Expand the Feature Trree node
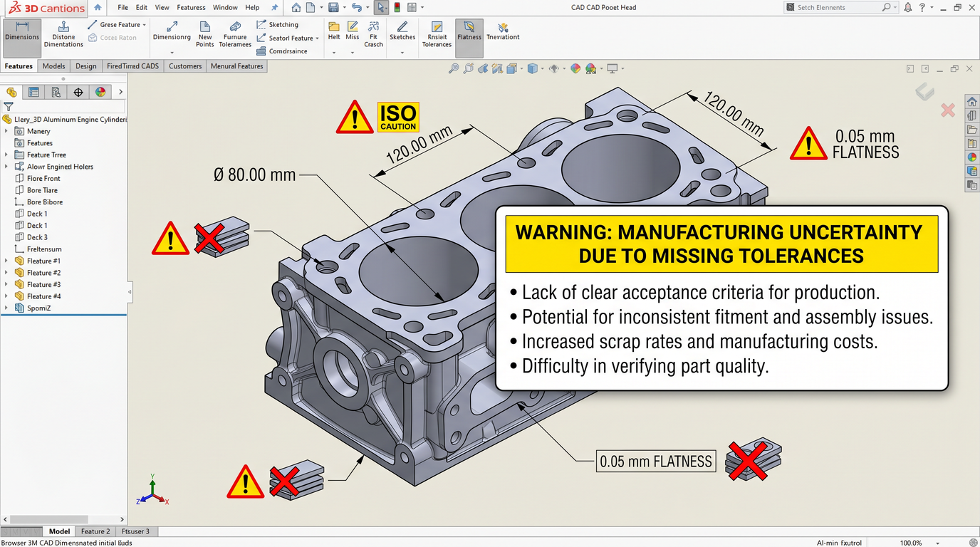The width and height of the screenshot is (980, 547). (6, 155)
